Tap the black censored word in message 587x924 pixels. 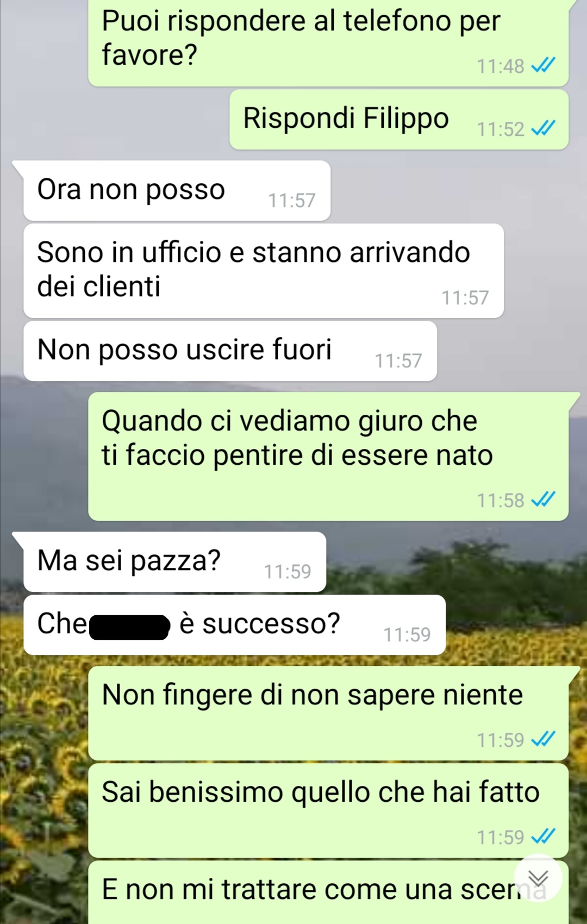click(129, 627)
